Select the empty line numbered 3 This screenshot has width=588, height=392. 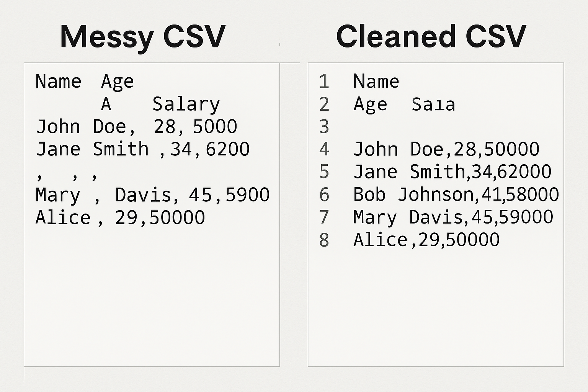pos(324,127)
